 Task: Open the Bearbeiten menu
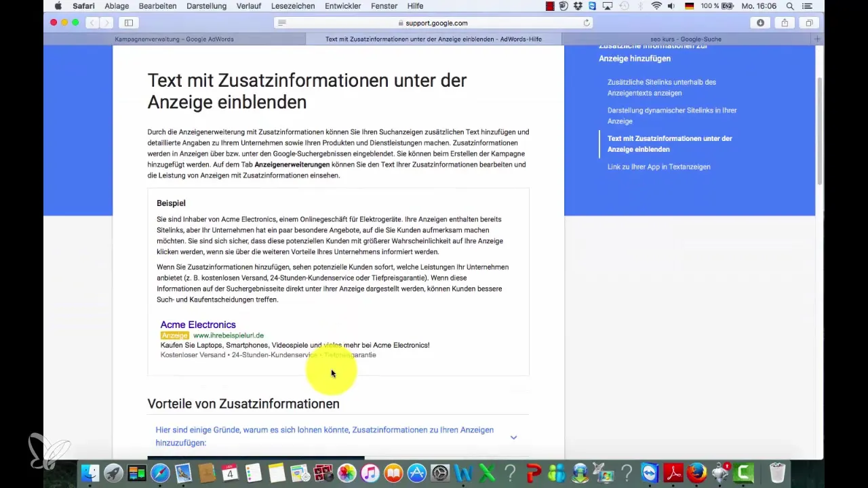(157, 6)
